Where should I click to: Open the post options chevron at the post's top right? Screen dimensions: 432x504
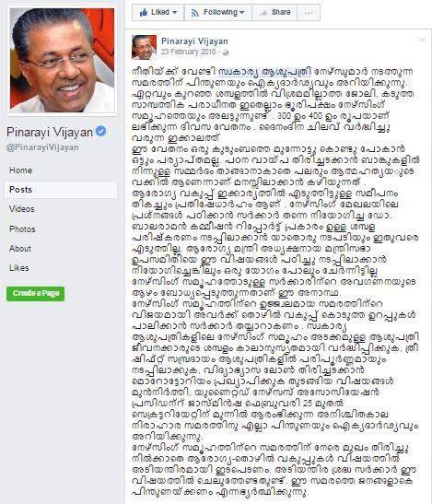tap(421, 41)
